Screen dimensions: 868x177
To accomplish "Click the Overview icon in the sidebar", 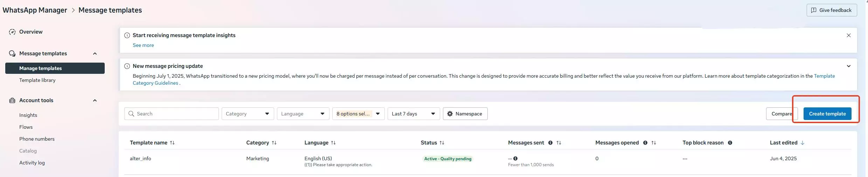I will coord(12,32).
